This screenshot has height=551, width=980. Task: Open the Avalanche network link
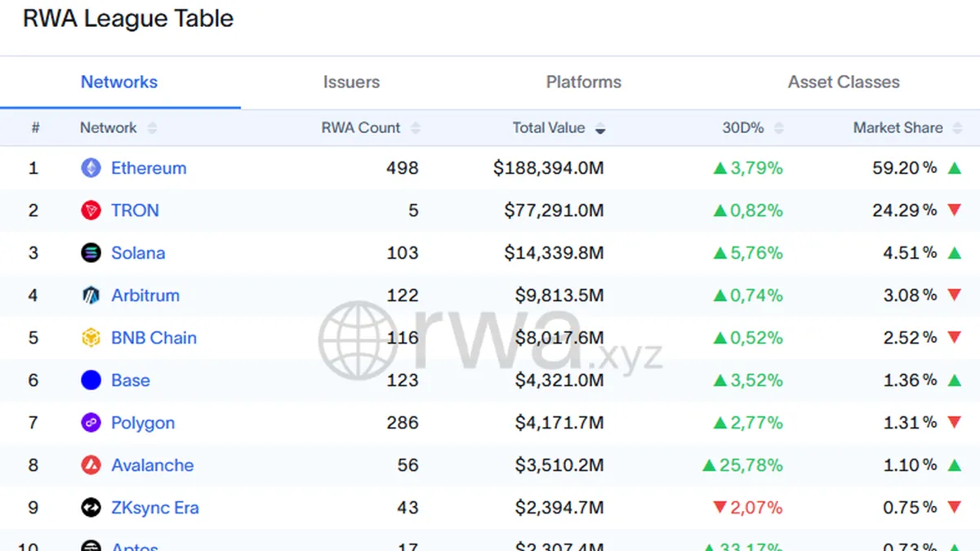click(x=153, y=465)
